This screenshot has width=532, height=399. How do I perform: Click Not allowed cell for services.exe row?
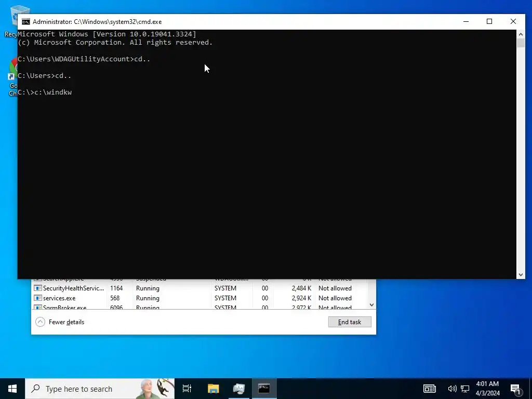coord(335,298)
